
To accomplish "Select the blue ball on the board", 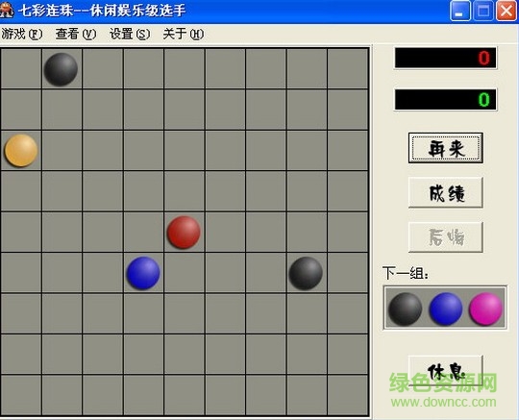I will click(x=143, y=273).
